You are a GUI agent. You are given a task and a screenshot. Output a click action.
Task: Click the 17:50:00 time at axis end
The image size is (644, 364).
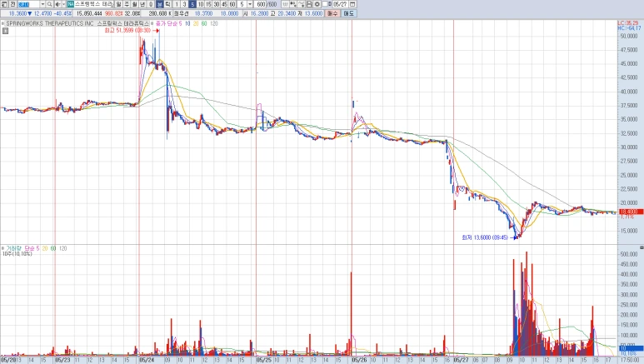pos(628,360)
